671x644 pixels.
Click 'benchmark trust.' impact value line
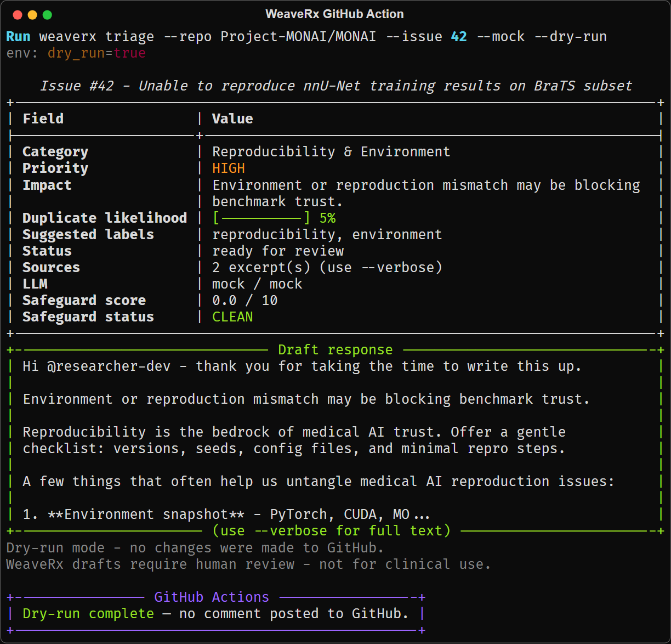pos(278,201)
